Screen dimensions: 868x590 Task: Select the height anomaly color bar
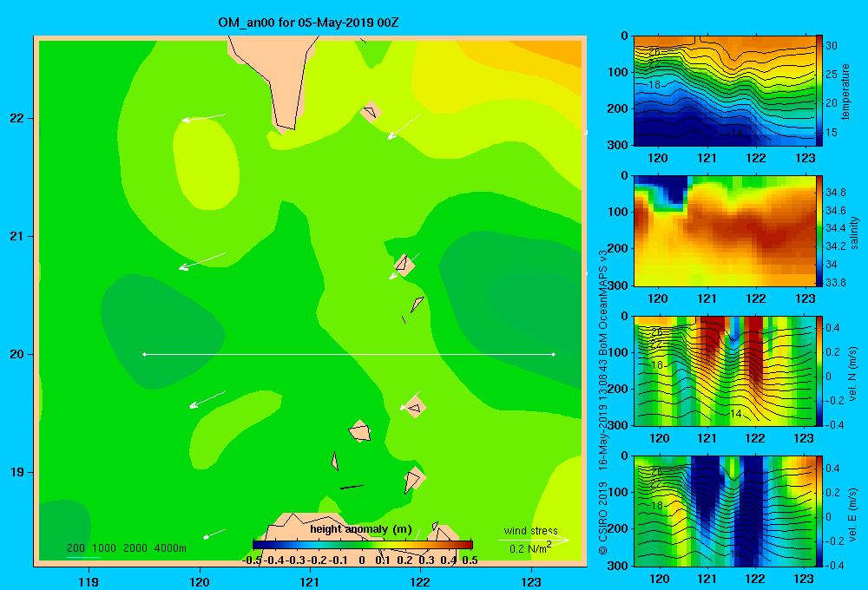click(363, 545)
